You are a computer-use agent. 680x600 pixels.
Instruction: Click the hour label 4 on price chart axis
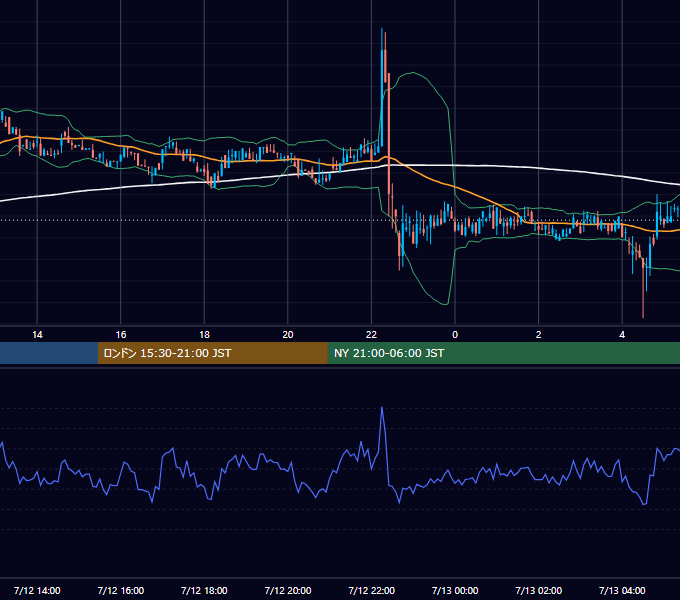(x=622, y=335)
